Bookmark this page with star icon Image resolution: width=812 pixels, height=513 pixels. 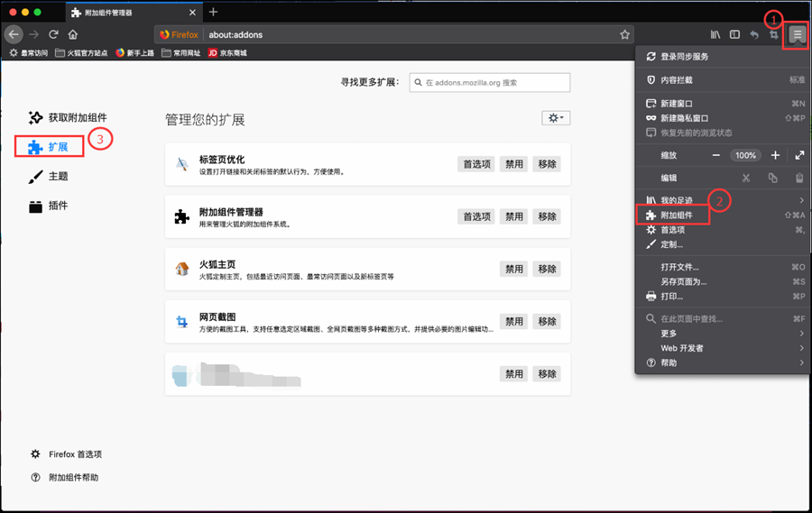[x=624, y=34]
